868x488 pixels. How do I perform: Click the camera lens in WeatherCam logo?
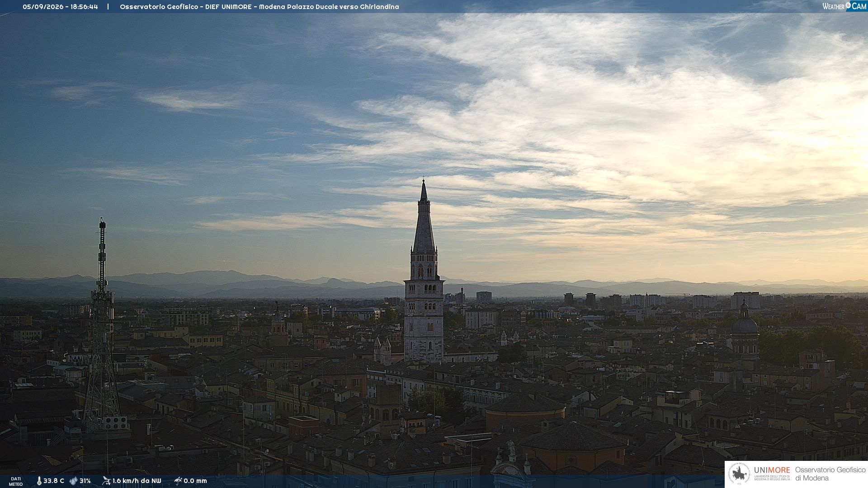coord(848,5)
